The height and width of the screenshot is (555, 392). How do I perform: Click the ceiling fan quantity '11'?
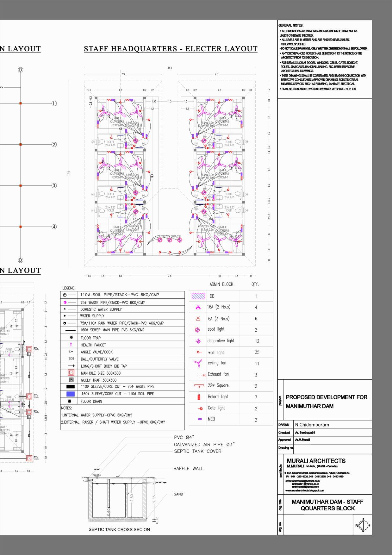(257, 364)
